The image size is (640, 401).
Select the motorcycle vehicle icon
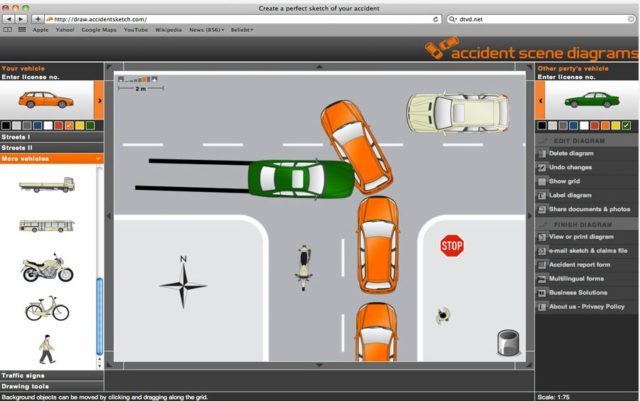click(47, 268)
